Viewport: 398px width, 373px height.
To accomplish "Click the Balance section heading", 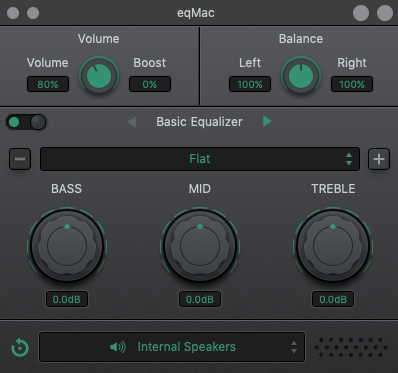I will (x=301, y=39).
